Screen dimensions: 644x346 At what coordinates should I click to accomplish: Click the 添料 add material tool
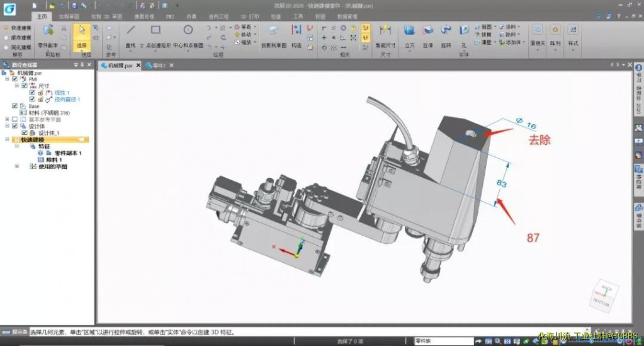coord(508,27)
